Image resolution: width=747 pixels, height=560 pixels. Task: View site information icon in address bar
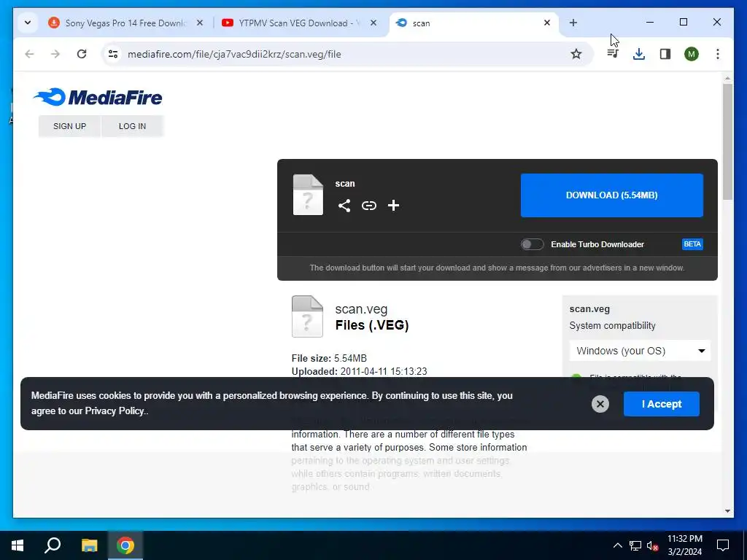(x=113, y=54)
